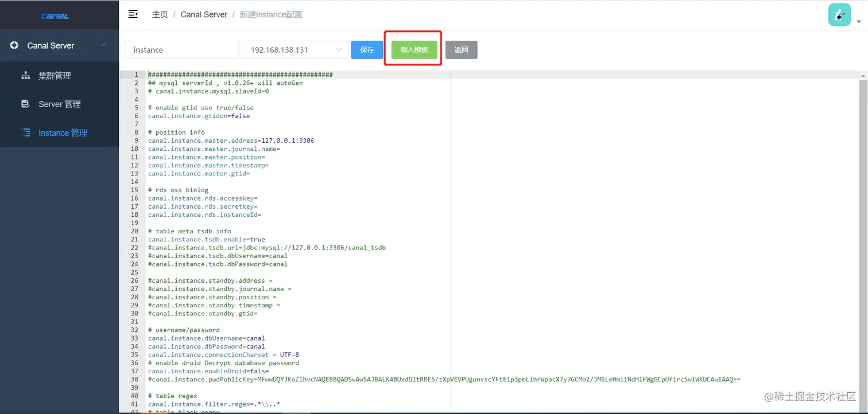
Task: Click comment '# position info'
Action: (x=176, y=132)
